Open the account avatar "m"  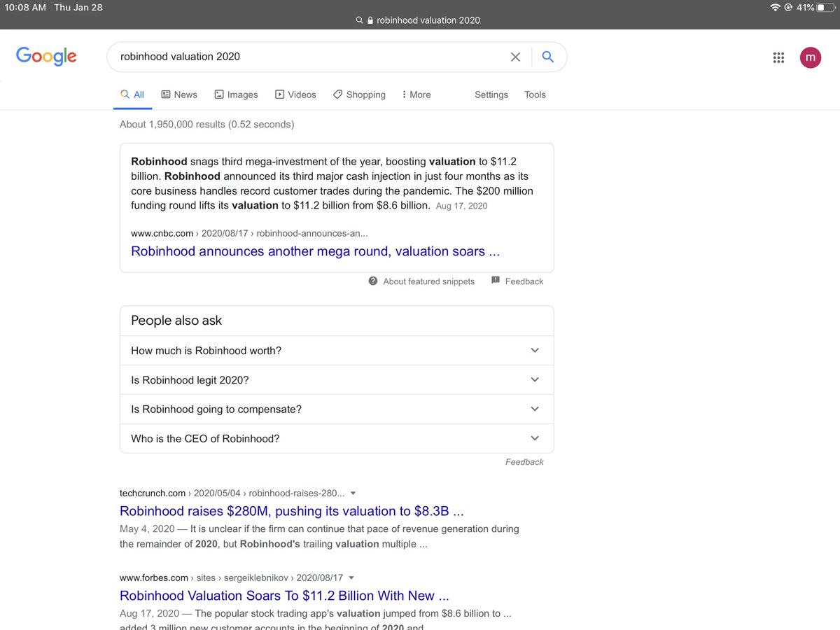811,57
